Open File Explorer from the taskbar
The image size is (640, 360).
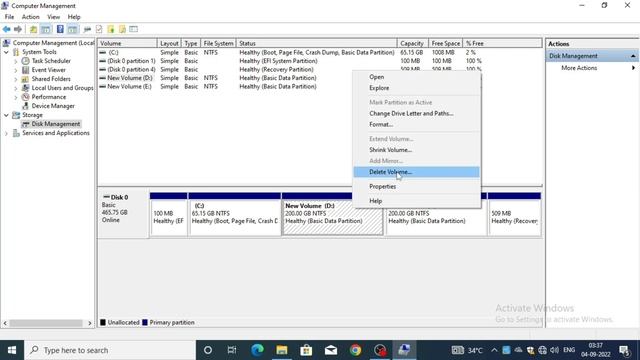click(282, 350)
